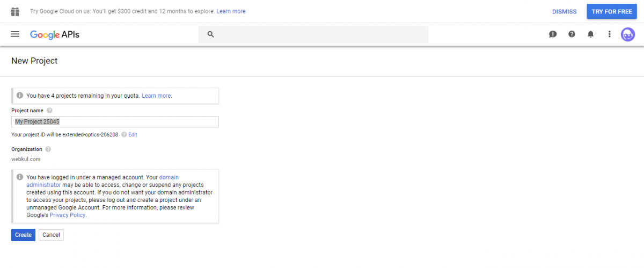Click the search magnifier icon
This screenshot has height=268, width=644.
click(x=211, y=34)
